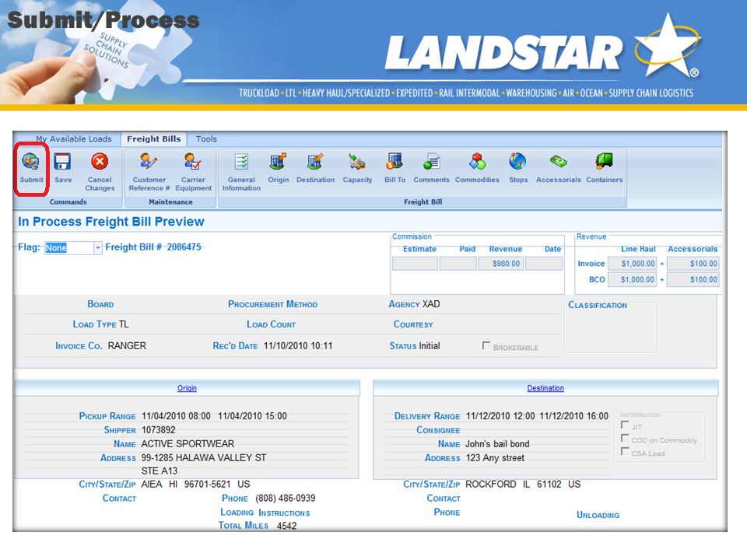Click the Cancel Changes icon
The width and height of the screenshot is (747, 560).
coord(100,162)
